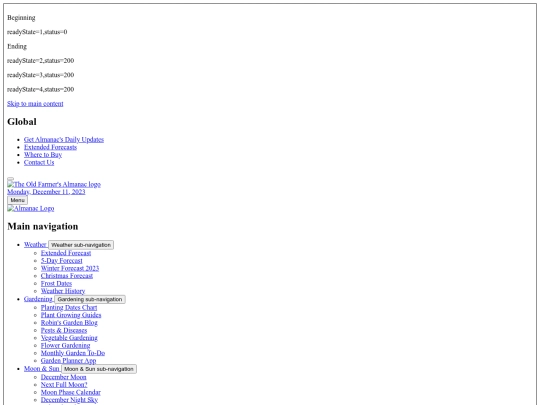Click the Ending text line

click(x=17, y=46)
